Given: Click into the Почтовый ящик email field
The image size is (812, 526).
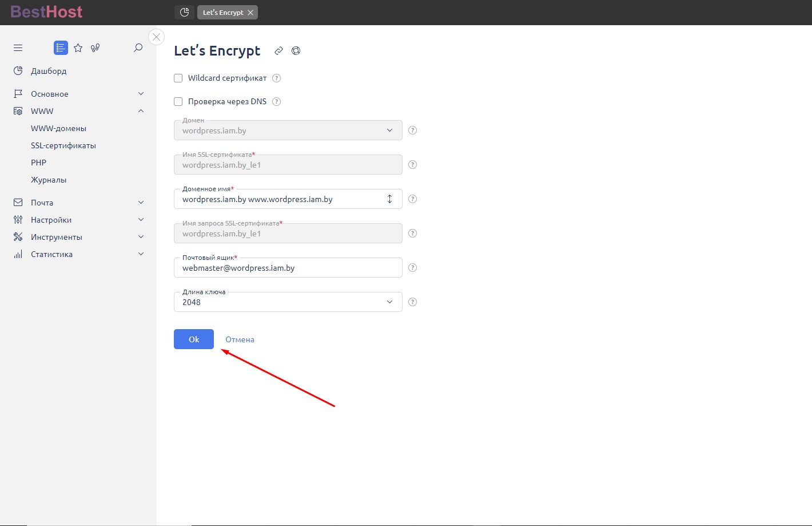Looking at the screenshot, I should [x=288, y=268].
